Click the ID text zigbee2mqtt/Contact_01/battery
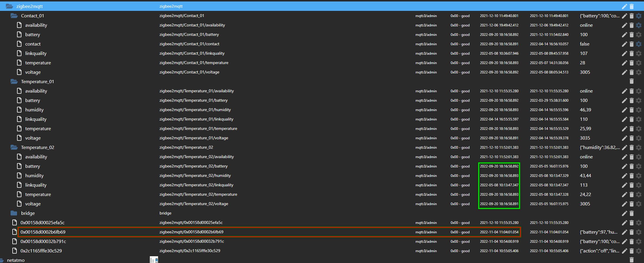 tap(189, 35)
